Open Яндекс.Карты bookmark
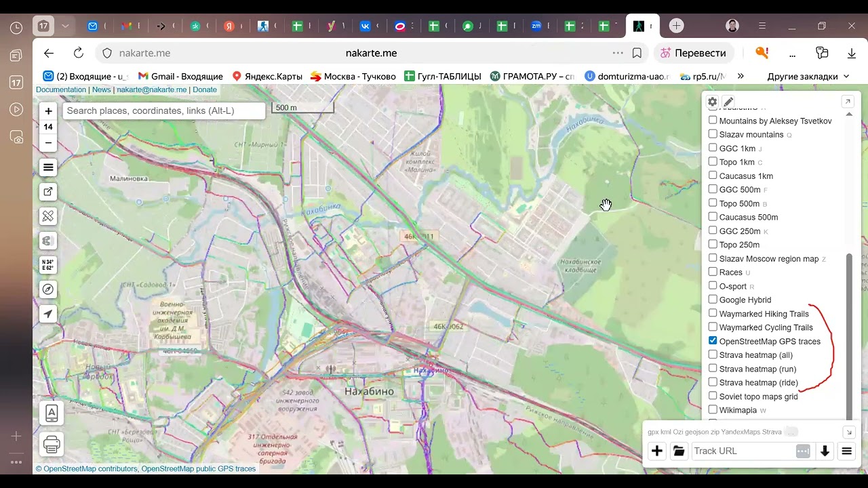 [x=267, y=77]
